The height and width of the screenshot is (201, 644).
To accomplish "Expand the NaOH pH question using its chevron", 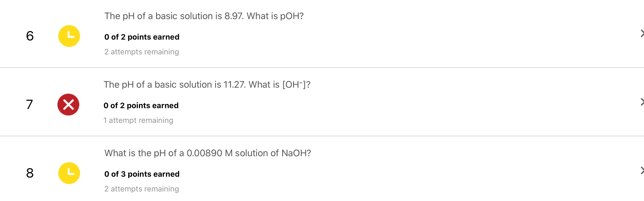I will click(x=642, y=170).
